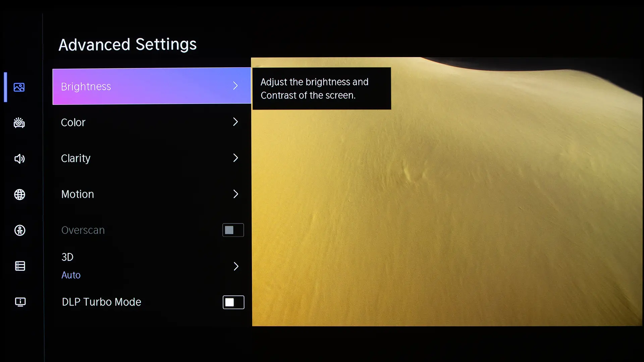Image resolution: width=644 pixels, height=362 pixels.
Task: Open the Support info monitor icon
Action: [20, 302]
